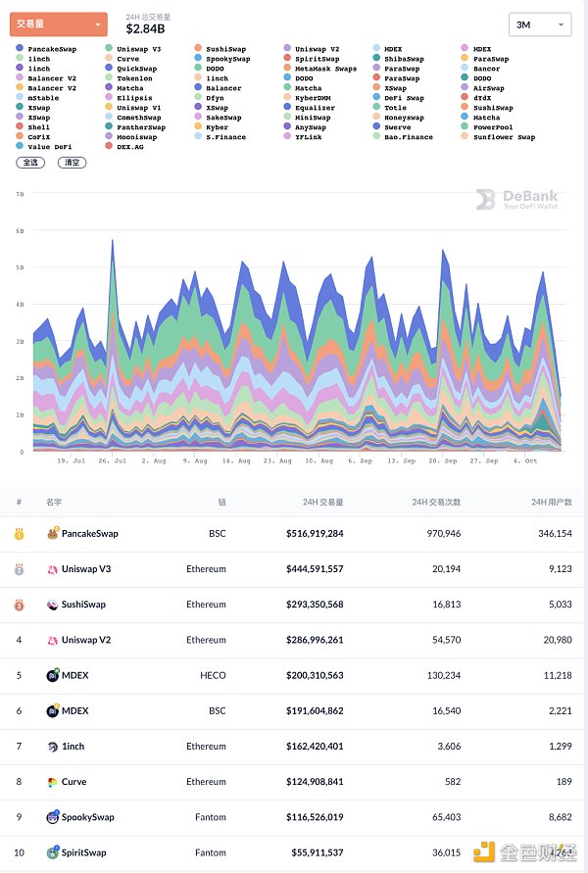Click the 清空 clear-all button
The width and height of the screenshot is (588, 873).
tap(73, 162)
